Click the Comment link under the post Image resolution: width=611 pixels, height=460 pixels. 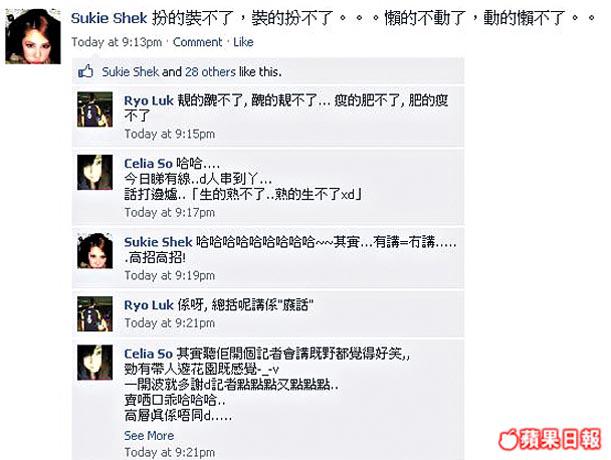pyautogui.click(x=197, y=42)
